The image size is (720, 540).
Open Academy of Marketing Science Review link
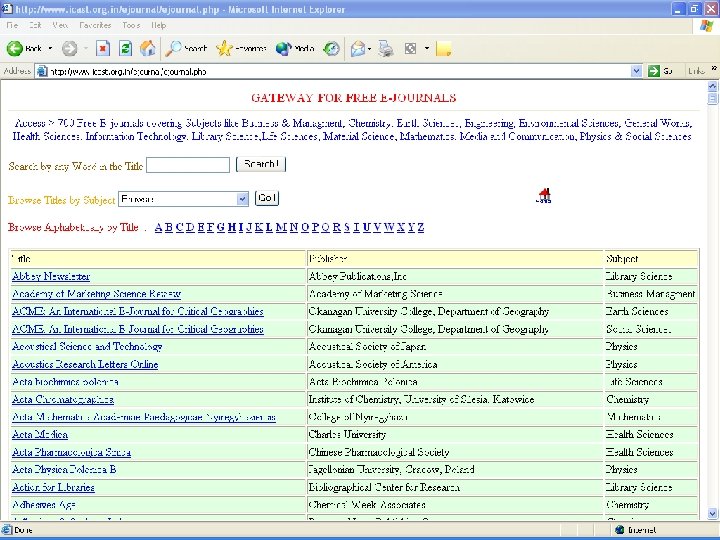(x=96, y=294)
